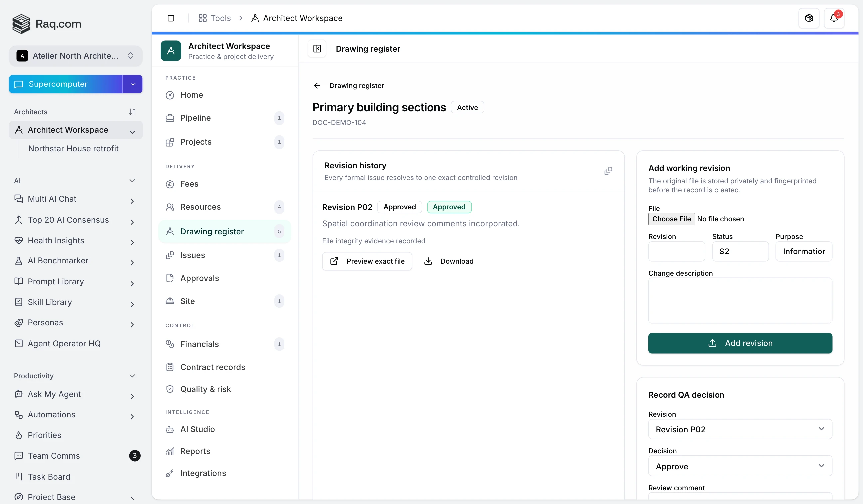The height and width of the screenshot is (504, 863).
Task: Open the Decision Approve dropdown
Action: [x=740, y=466]
